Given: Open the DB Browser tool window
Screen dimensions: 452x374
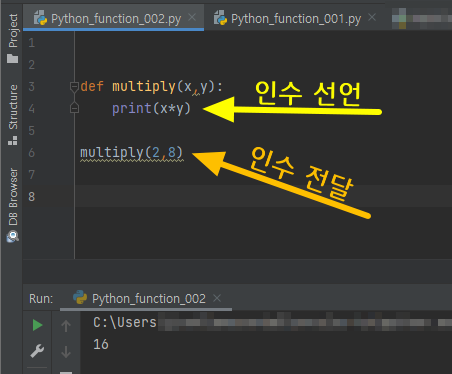Looking at the screenshot, I should (13, 205).
